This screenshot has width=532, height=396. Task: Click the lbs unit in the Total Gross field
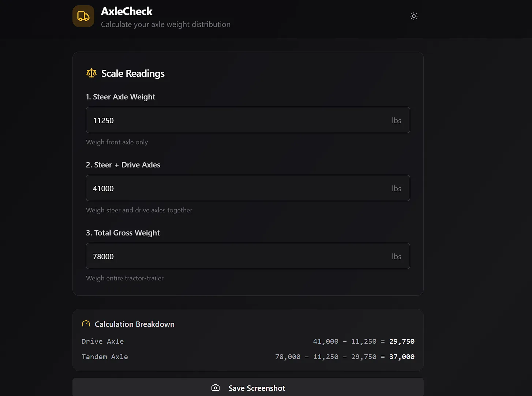(x=396, y=256)
